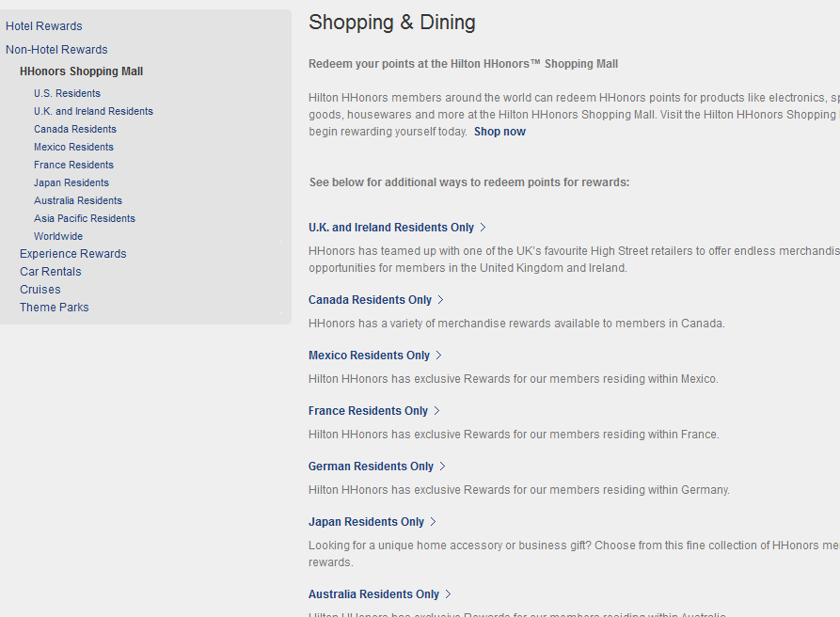Click chevron next to Canada Residents Only
This screenshot has height=617, width=840.
pyautogui.click(x=440, y=300)
